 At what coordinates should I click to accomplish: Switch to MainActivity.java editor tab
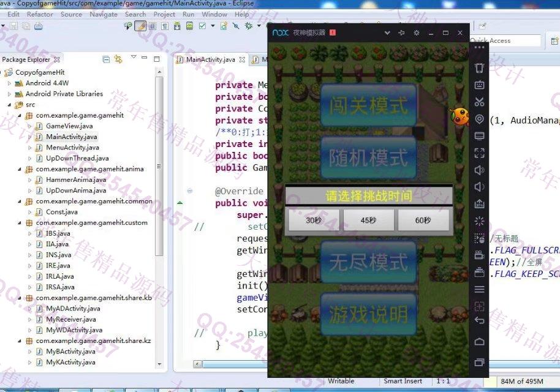pos(210,59)
